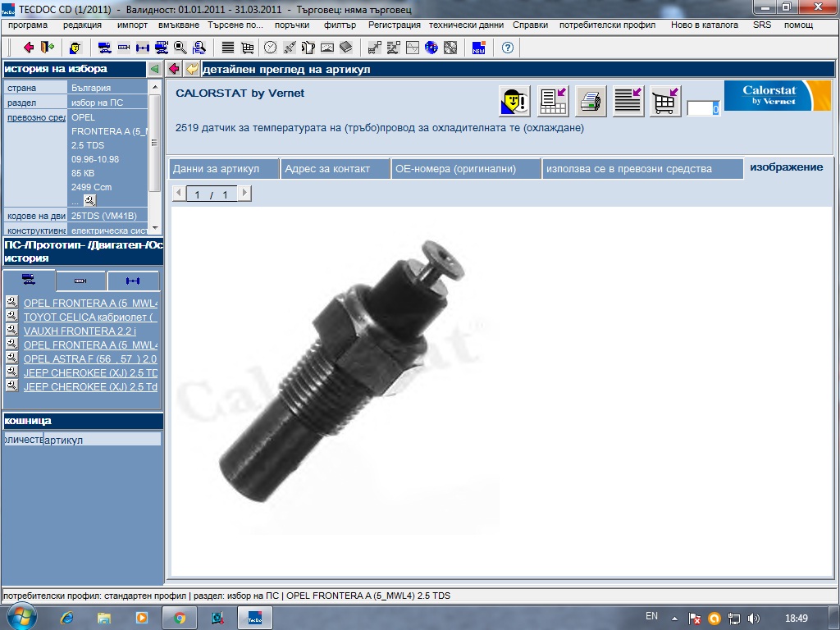The width and height of the screenshot is (840, 630).
Task: Select axle history tab in left panel
Action: 133,281
